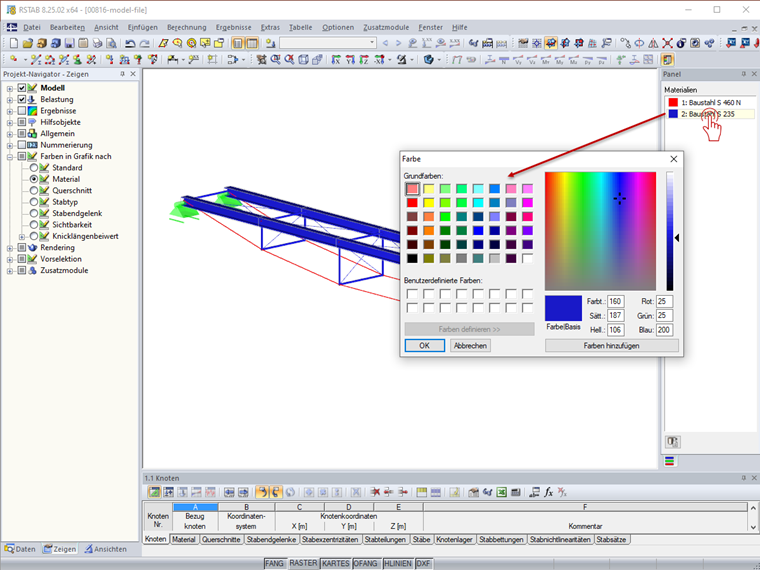Screen dimensions: 760x570
Task: Toggle the FANG status bar button
Action: pos(274,563)
